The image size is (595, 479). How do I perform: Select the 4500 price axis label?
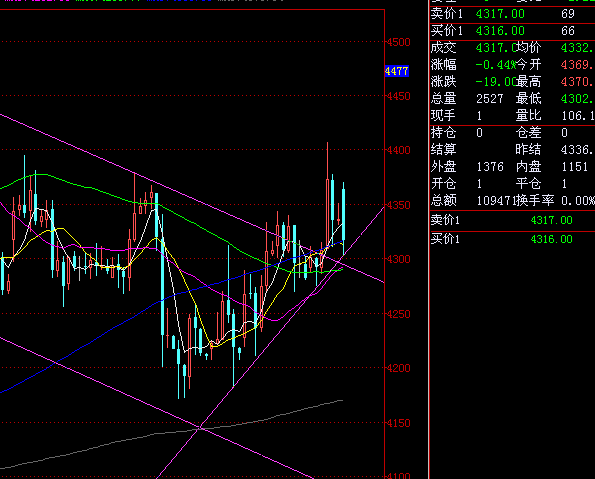coord(398,42)
